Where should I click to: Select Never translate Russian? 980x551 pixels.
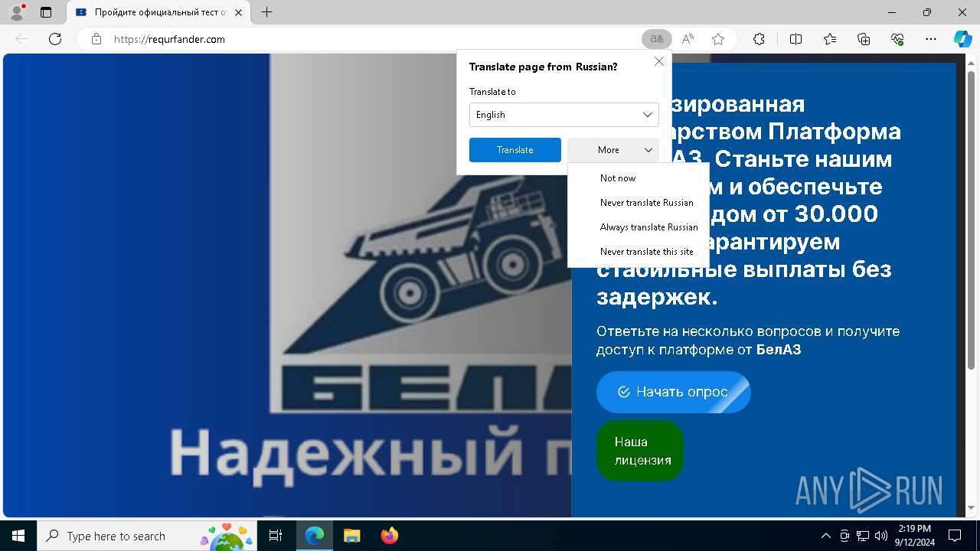(639, 203)
